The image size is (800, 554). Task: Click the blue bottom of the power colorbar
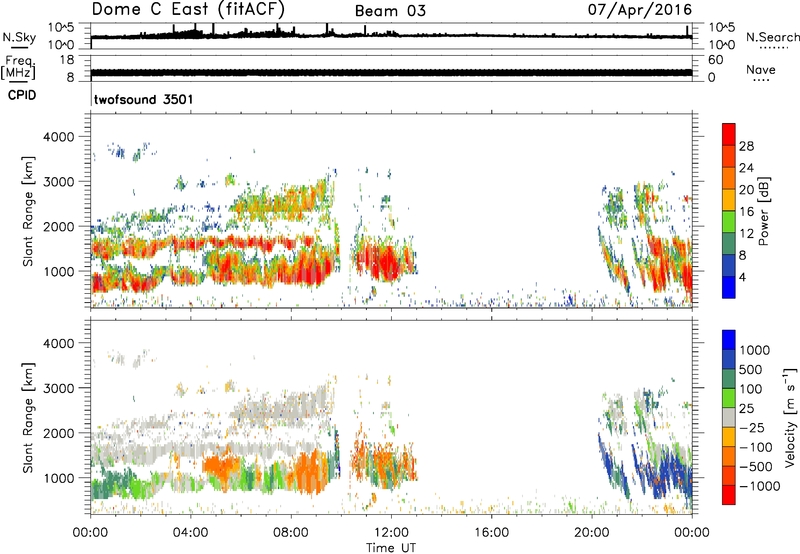(x=729, y=287)
